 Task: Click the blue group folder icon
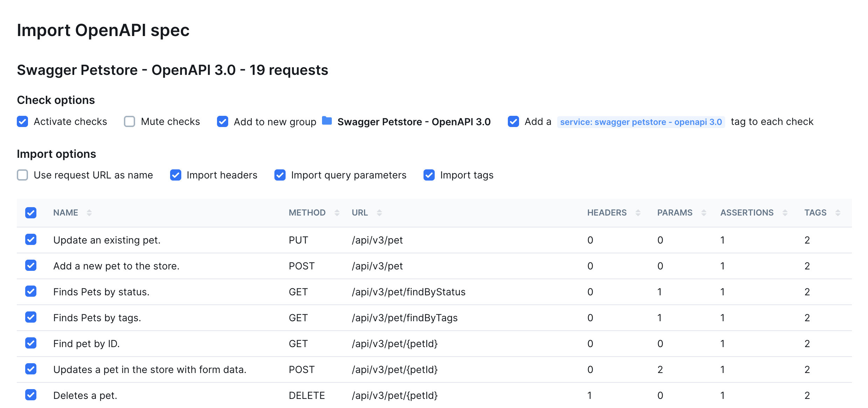327,121
